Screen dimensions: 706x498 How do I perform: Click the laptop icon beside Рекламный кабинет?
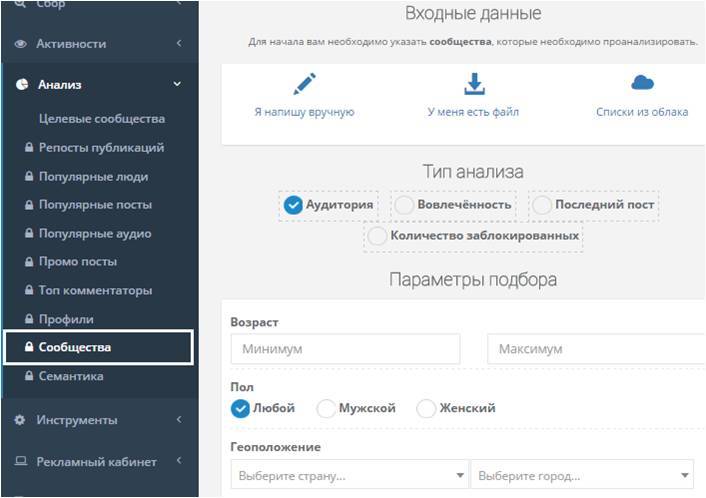[20, 462]
